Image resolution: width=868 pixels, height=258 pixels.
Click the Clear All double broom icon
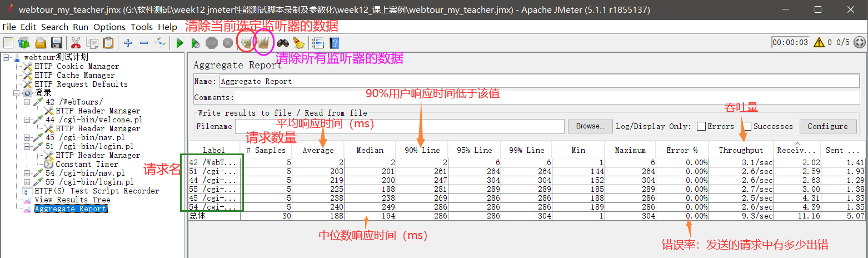click(263, 43)
